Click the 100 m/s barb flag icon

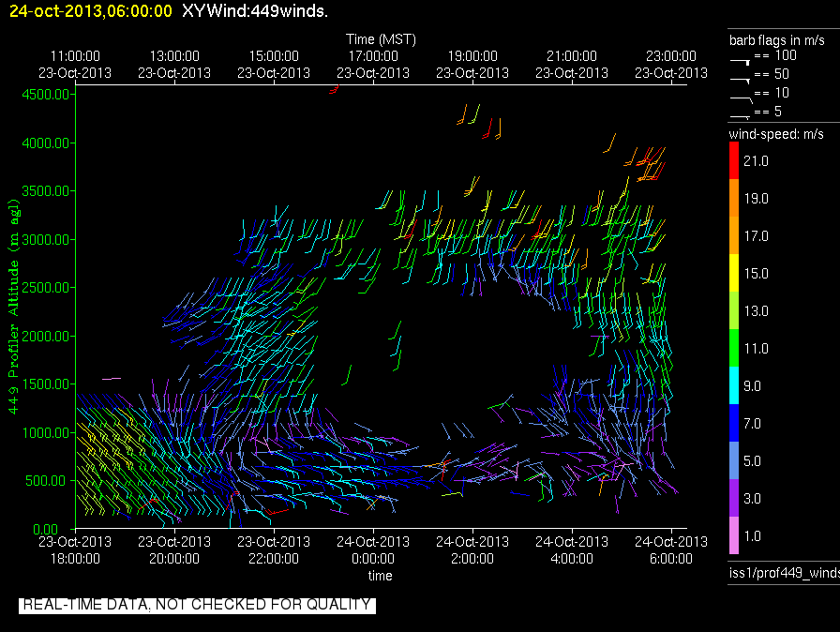point(741,62)
